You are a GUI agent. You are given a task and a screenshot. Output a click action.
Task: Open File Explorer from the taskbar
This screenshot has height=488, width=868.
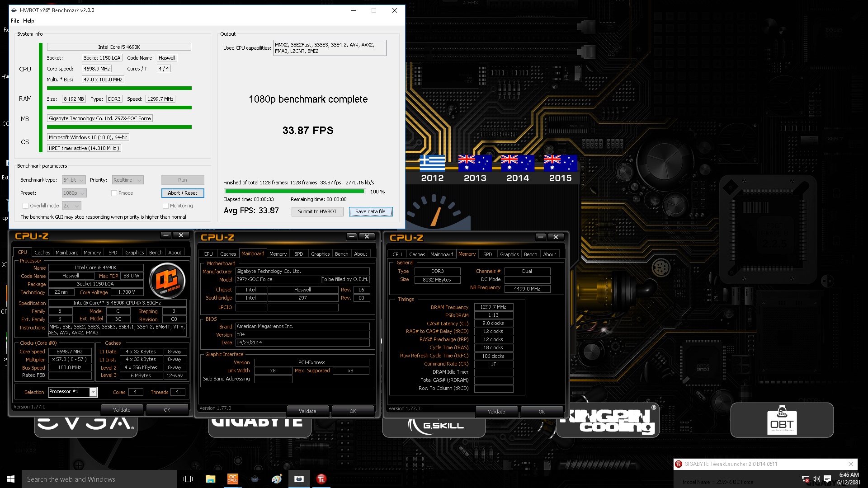pos(210,479)
